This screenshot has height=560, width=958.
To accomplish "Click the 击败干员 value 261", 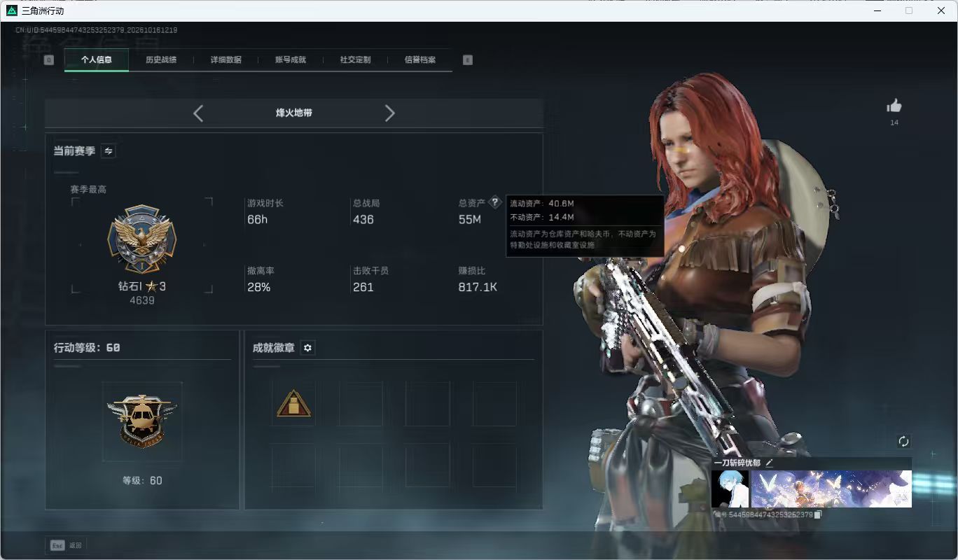I will pos(363,287).
